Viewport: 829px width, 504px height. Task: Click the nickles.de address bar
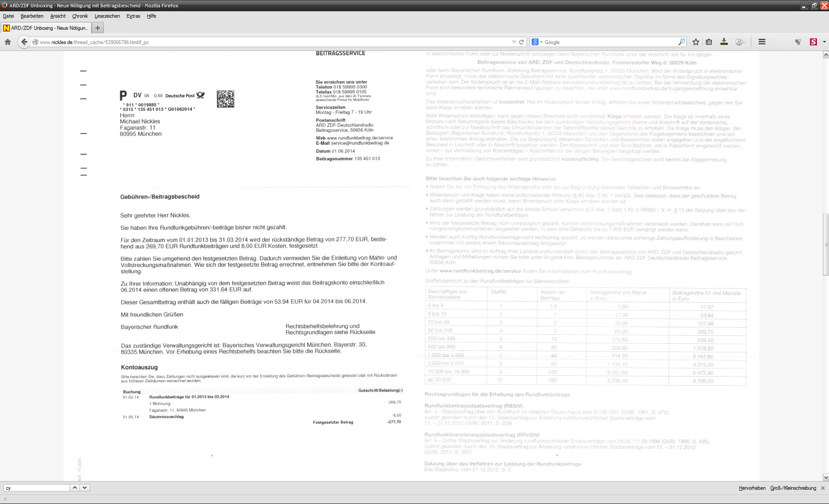[272, 42]
